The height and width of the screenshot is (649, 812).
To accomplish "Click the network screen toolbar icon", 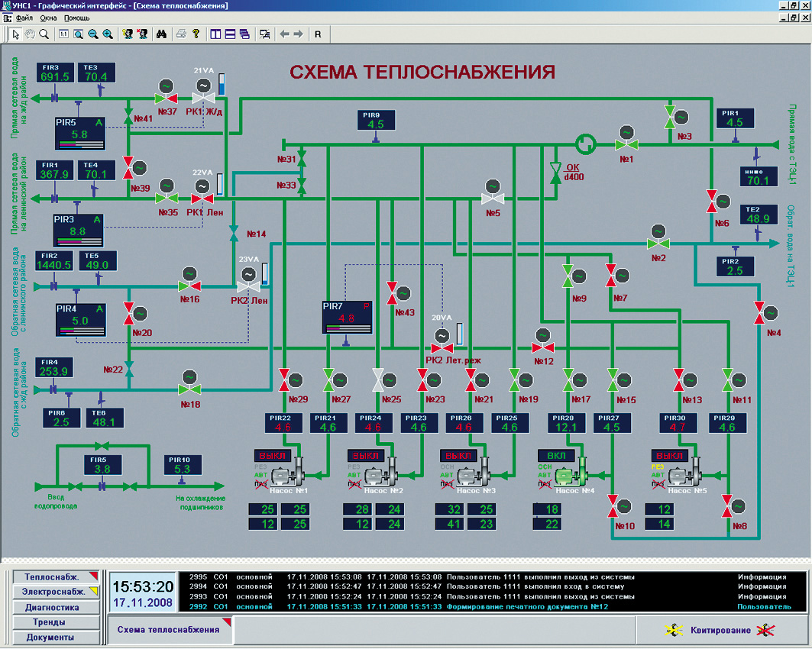I will (x=264, y=34).
